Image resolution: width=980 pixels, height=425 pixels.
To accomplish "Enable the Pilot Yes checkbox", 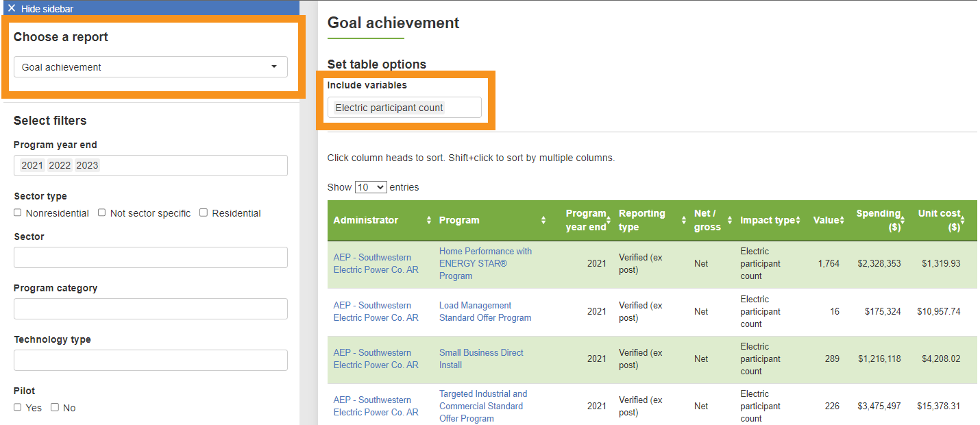I will [x=17, y=407].
